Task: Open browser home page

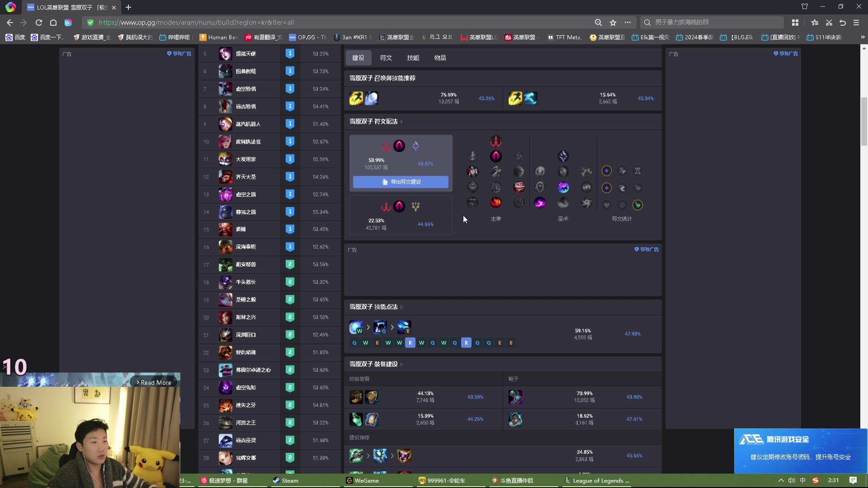Action: coord(53,23)
